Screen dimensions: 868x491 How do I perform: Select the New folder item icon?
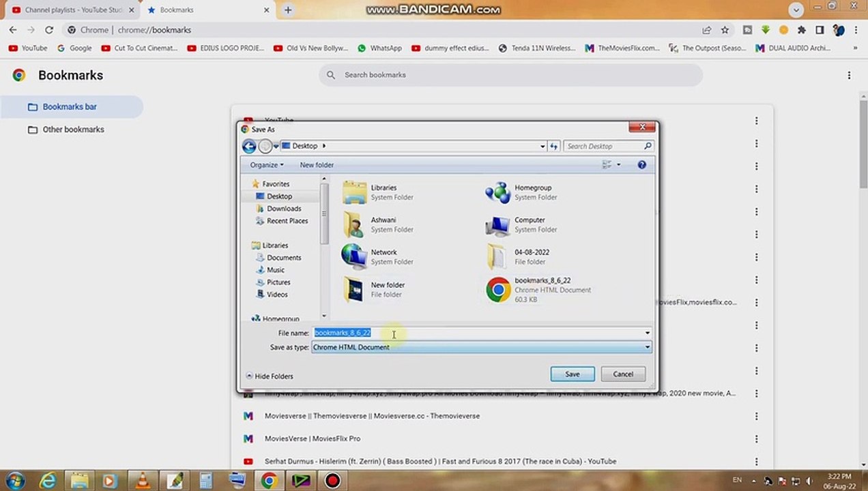tap(354, 289)
